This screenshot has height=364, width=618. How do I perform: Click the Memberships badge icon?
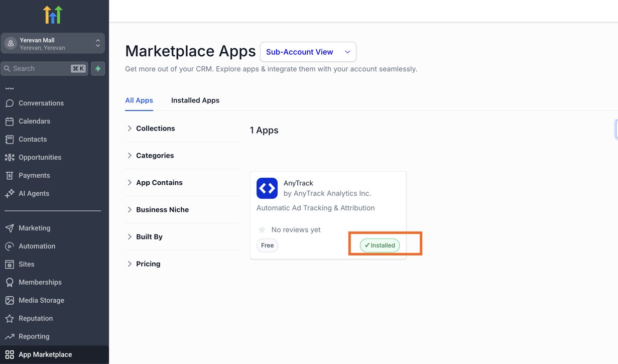10,282
